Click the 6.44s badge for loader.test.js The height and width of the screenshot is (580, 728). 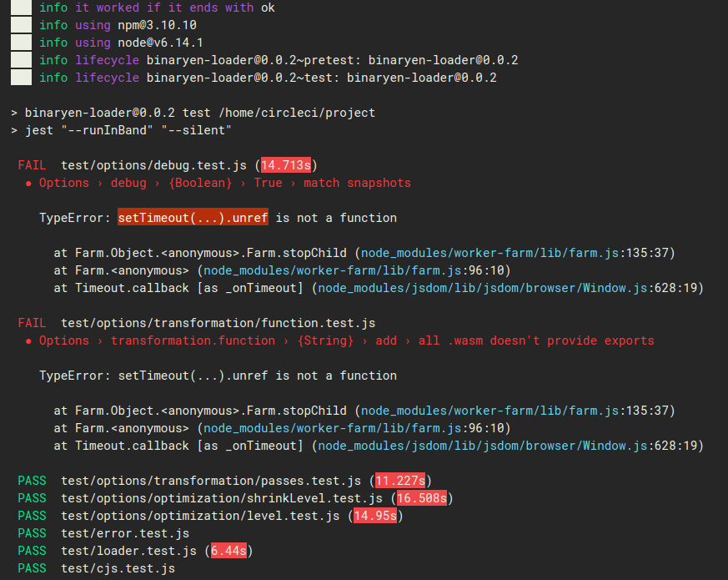point(228,551)
